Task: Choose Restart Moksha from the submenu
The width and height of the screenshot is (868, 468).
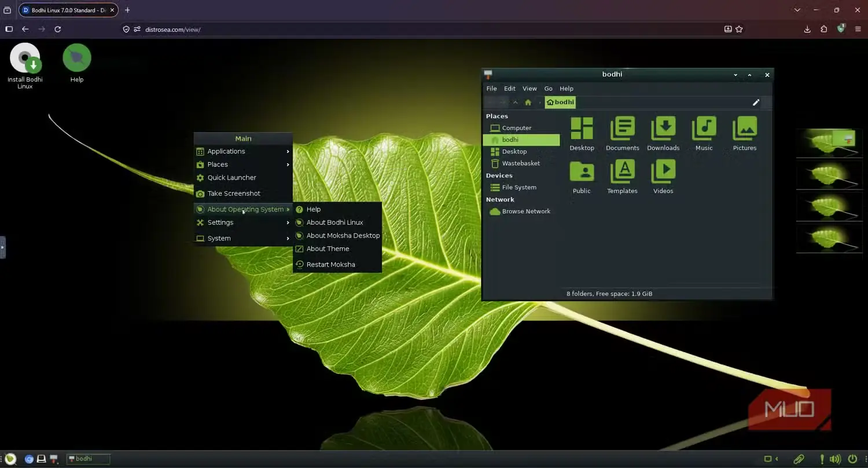Action: [x=337, y=265]
